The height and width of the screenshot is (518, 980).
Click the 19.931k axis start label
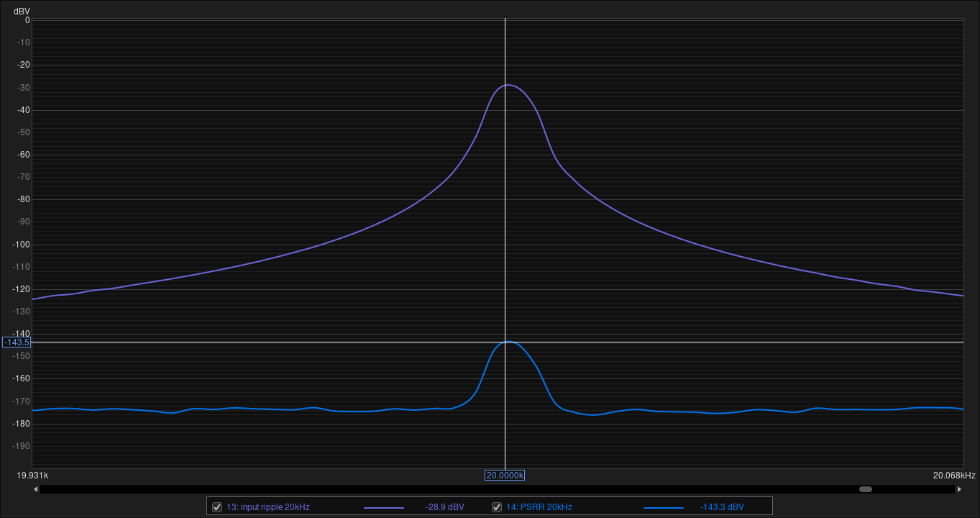coord(33,476)
